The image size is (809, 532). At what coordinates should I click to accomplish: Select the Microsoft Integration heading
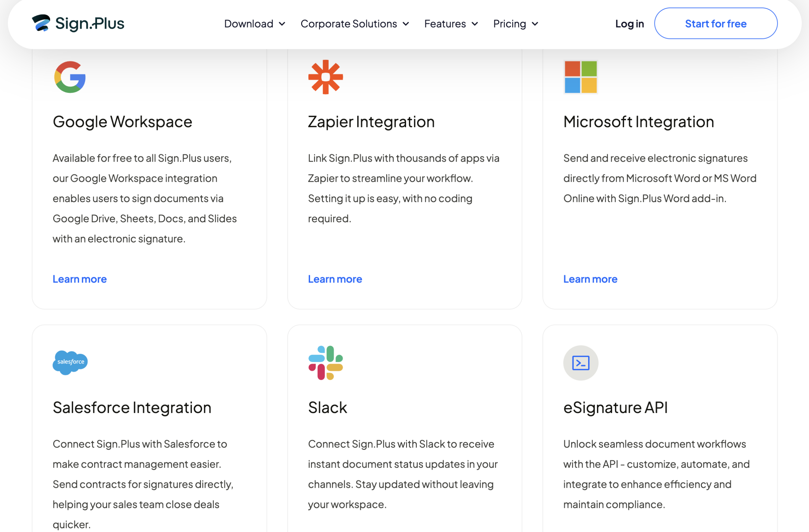coord(638,122)
